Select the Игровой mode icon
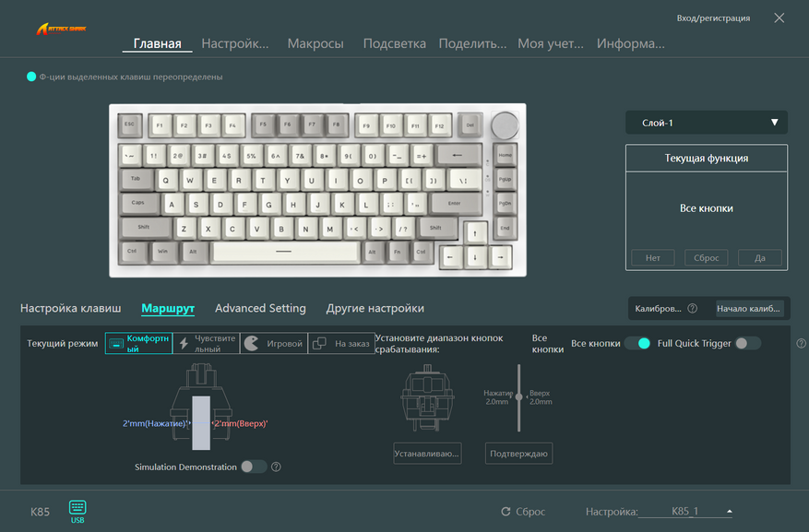This screenshot has height=532, width=809. click(x=251, y=343)
